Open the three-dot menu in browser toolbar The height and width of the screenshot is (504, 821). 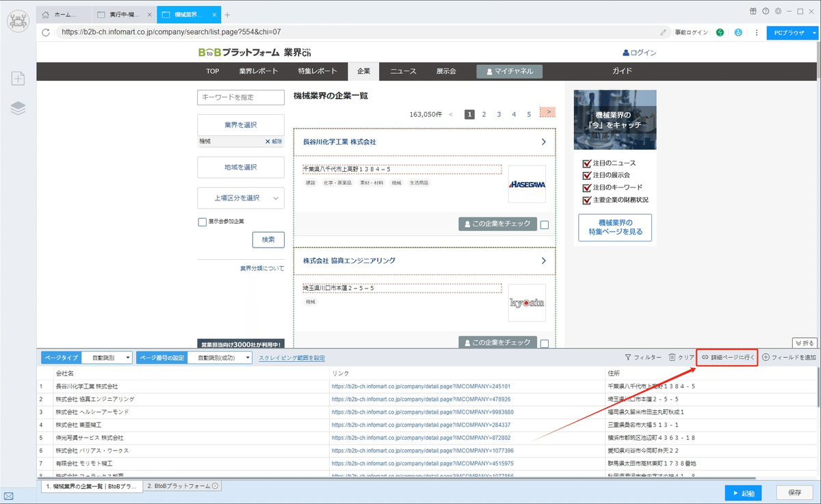[x=756, y=32]
